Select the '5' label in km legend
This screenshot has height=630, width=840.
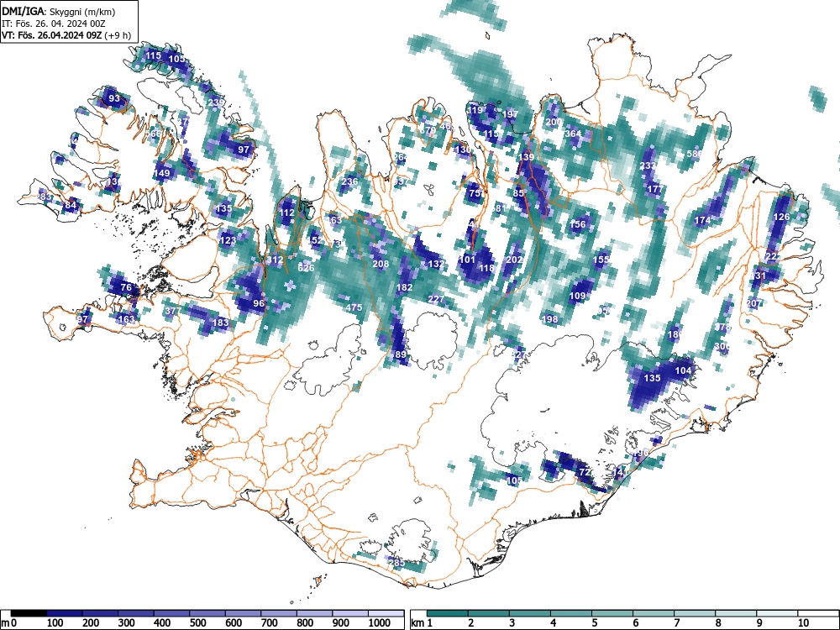(594, 622)
